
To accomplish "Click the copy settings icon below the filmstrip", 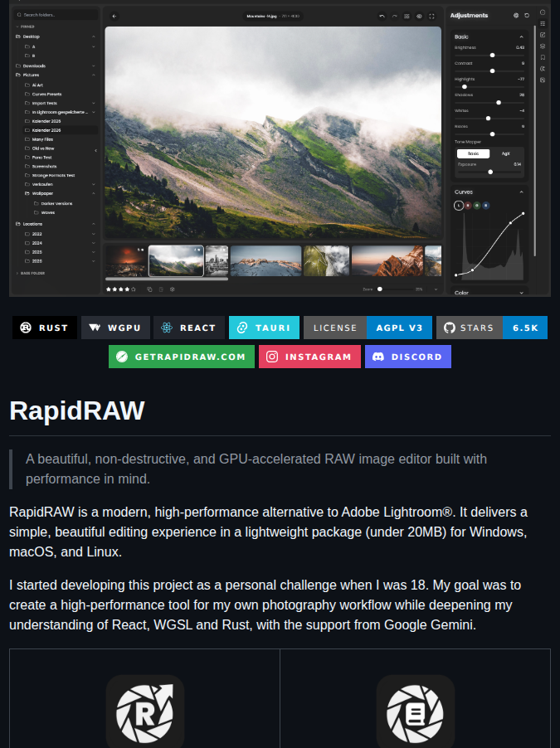I will tap(149, 289).
